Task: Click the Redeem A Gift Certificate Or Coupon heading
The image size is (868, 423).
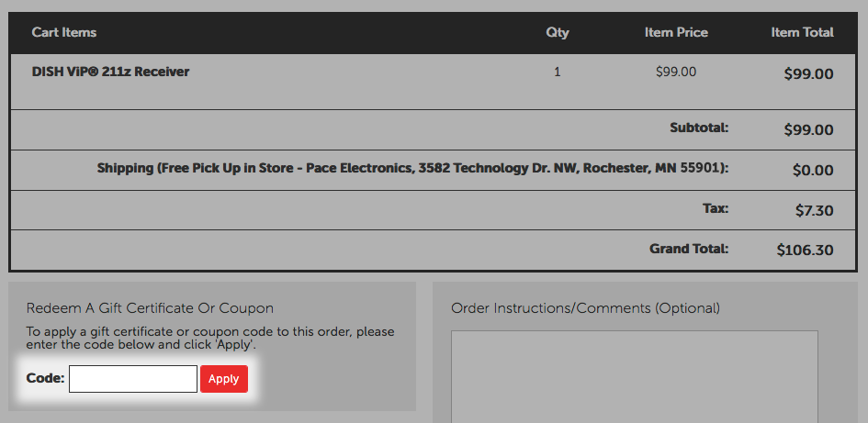Action: [x=150, y=308]
